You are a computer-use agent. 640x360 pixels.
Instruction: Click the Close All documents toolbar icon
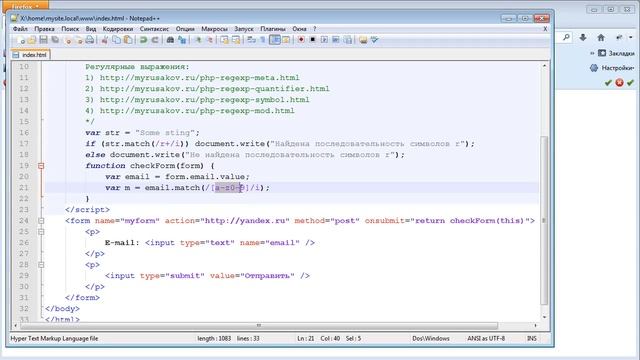[x=80, y=40]
